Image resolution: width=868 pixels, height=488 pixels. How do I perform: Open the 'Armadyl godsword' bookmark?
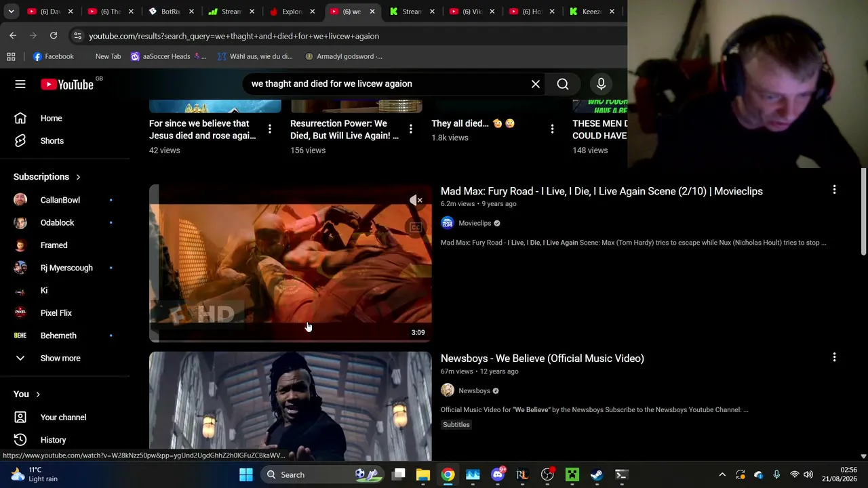343,56
